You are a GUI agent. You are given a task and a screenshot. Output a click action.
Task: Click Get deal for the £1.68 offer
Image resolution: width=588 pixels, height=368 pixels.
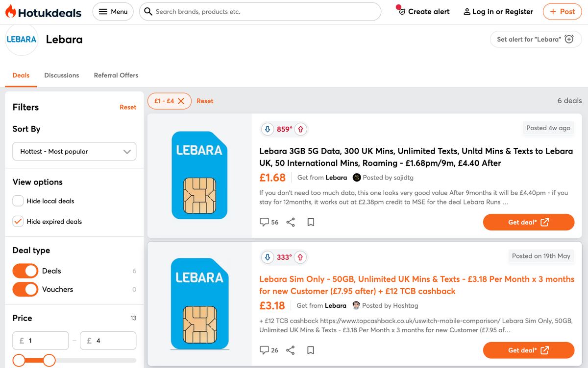(x=529, y=222)
